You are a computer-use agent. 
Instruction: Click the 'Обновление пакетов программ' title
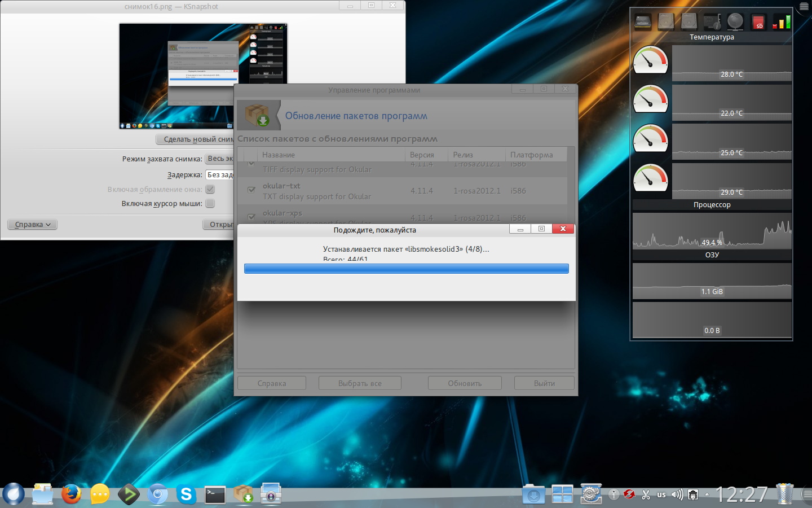click(356, 116)
